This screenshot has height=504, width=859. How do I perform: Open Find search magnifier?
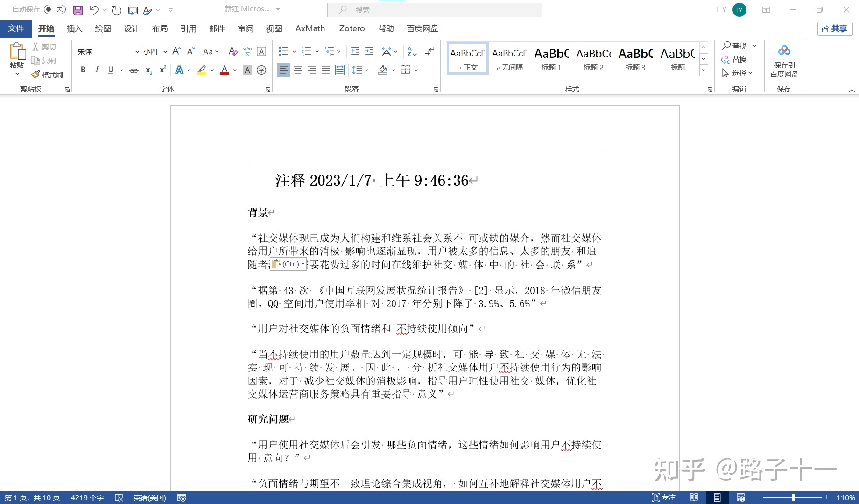click(x=726, y=46)
